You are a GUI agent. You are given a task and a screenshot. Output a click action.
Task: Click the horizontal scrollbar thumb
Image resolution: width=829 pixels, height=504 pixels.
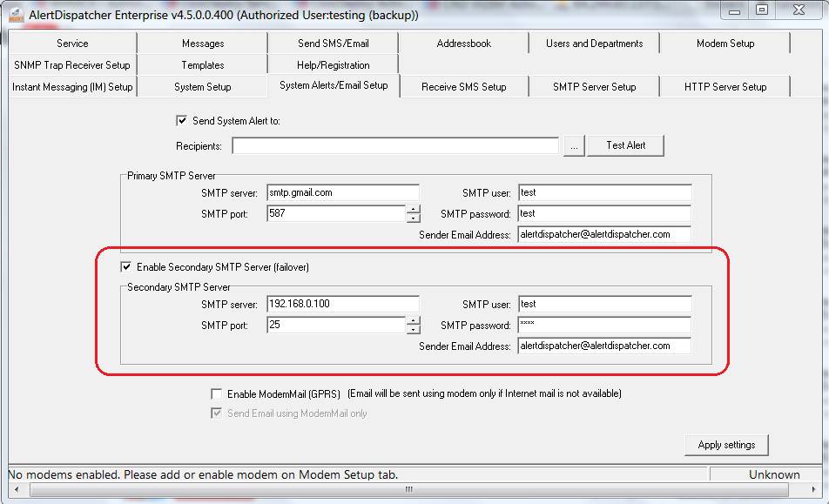pyautogui.click(x=408, y=490)
